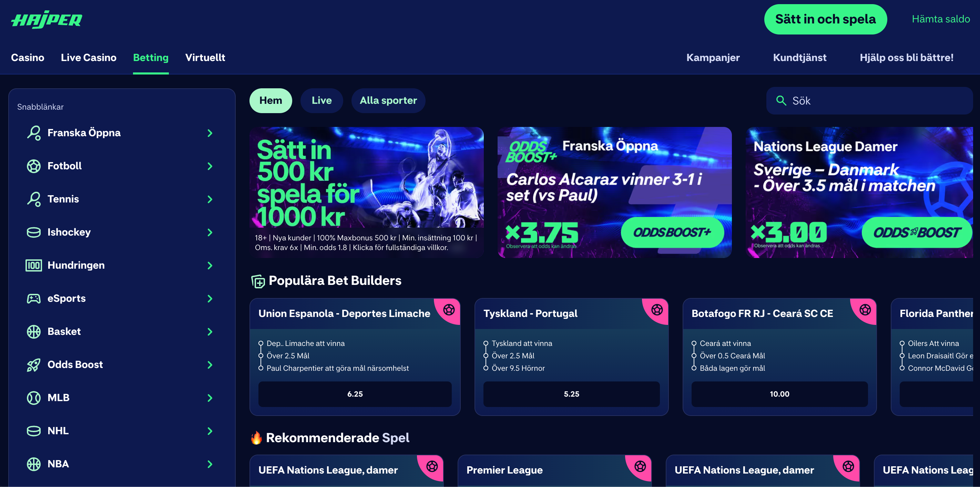Open the Hämta saldo link
The image size is (980, 487).
pyautogui.click(x=940, y=19)
